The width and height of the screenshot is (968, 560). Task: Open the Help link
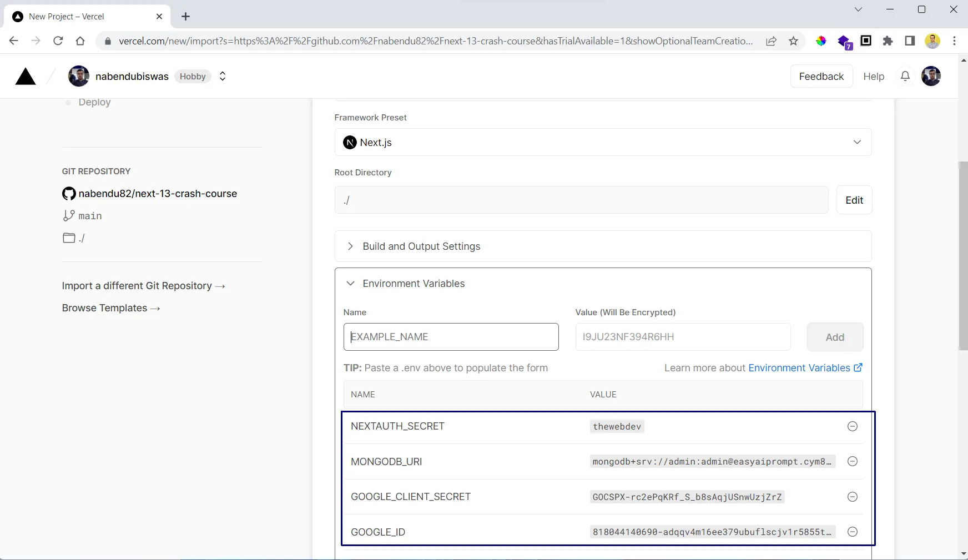click(x=874, y=77)
